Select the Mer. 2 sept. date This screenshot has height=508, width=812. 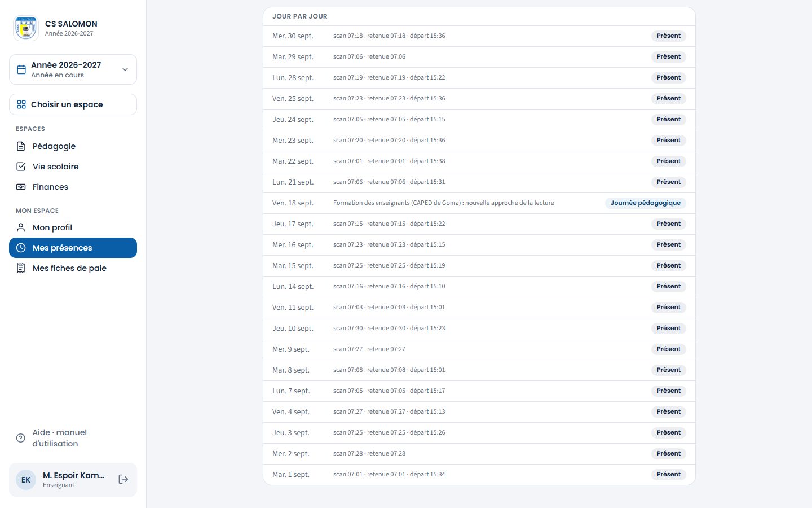click(291, 454)
